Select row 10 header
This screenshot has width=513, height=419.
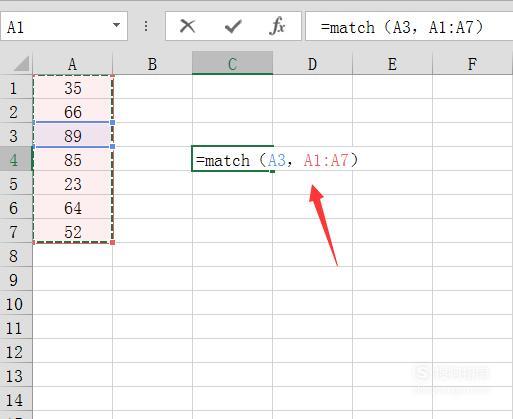pyautogui.click(x=16, y=304)
